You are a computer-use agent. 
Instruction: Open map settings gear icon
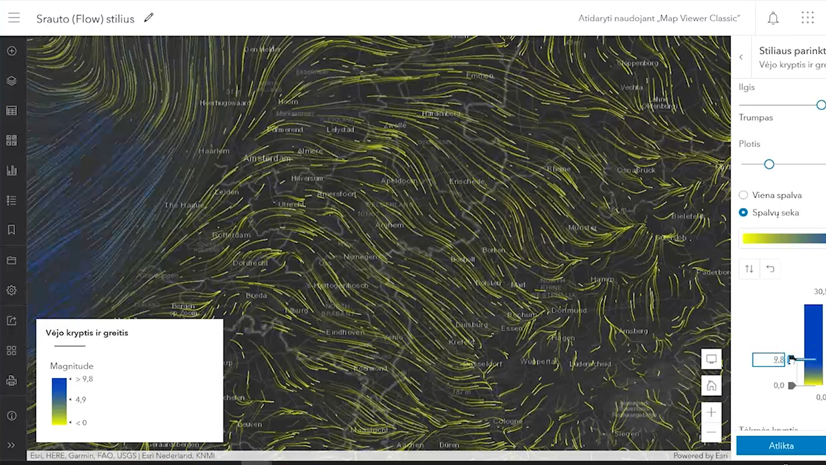pyautogui.click(x=12, y=291)
